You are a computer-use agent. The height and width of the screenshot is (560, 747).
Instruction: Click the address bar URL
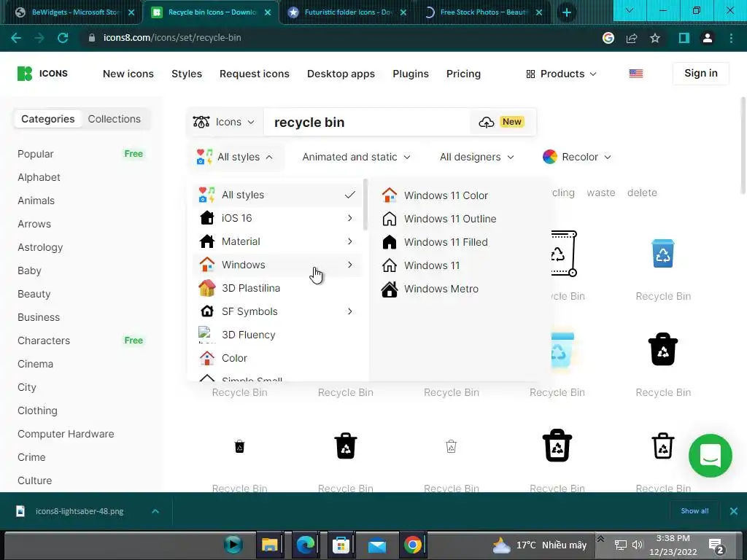[172, 38]
